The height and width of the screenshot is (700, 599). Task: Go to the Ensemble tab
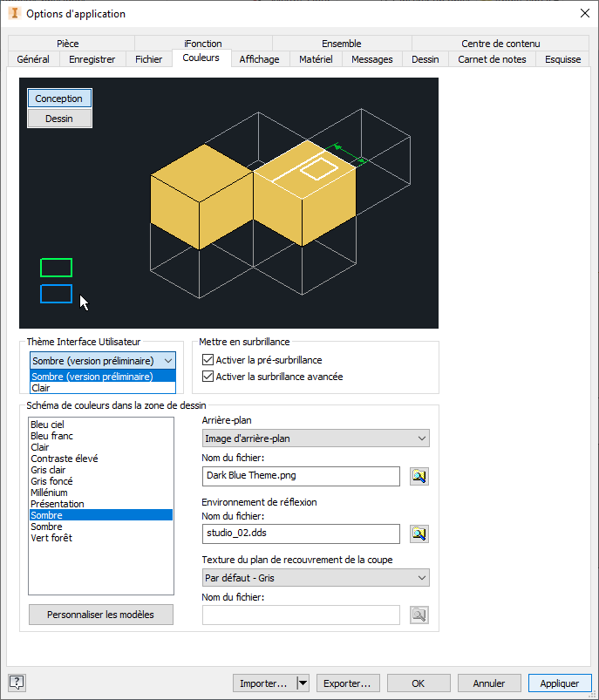[x=342, y=44]
